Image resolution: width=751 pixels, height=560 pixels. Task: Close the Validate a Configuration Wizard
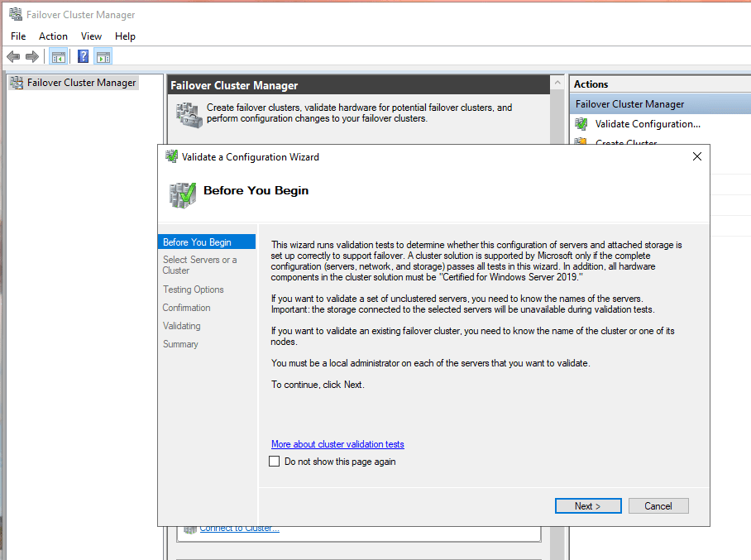(696, 156)
